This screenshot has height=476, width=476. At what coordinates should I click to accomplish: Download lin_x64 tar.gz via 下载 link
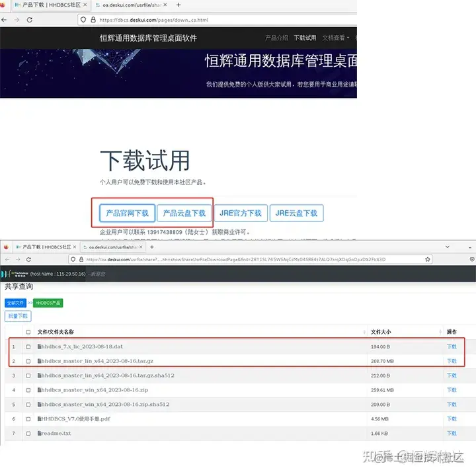pos(452,361)
